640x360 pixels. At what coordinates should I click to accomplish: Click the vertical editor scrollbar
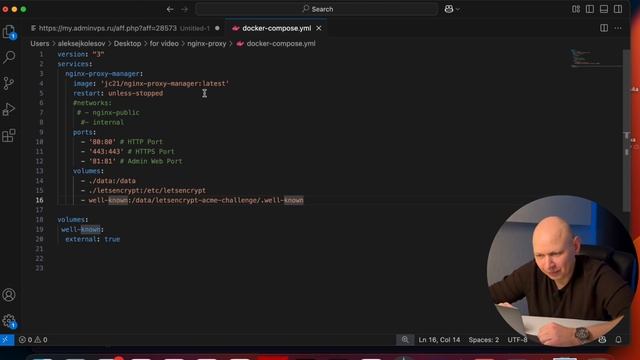coord(626,131)
